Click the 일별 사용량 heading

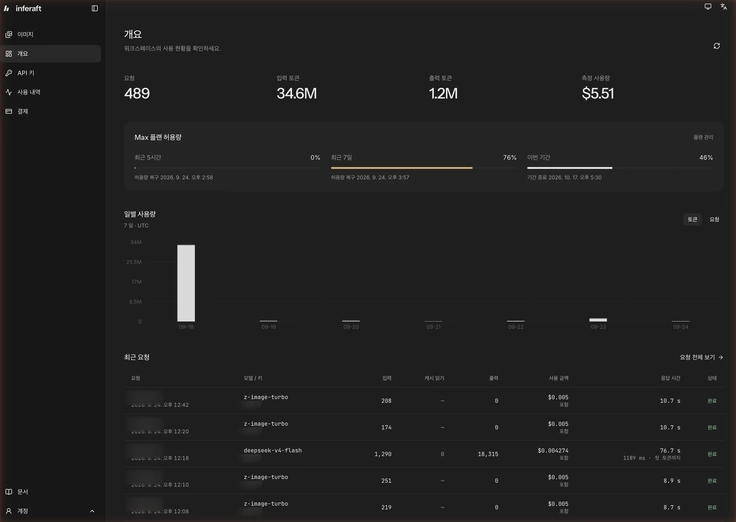(x=139, y=214)
